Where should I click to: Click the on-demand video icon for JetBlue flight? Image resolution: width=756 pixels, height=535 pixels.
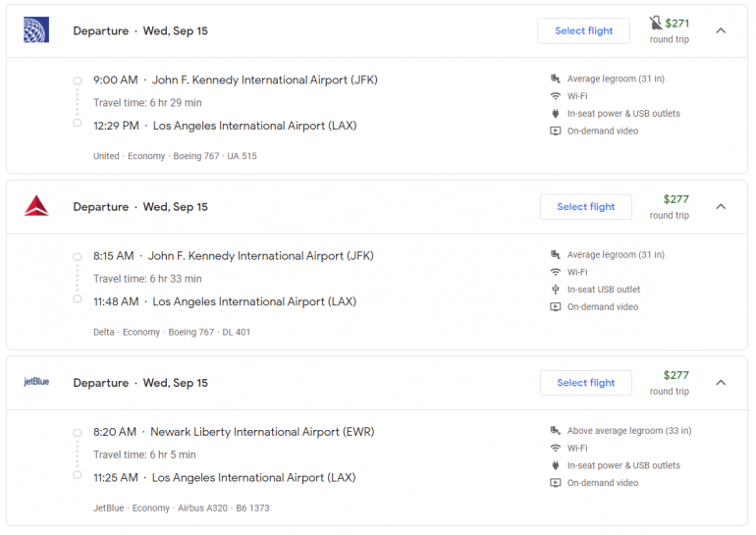[556, 483]
